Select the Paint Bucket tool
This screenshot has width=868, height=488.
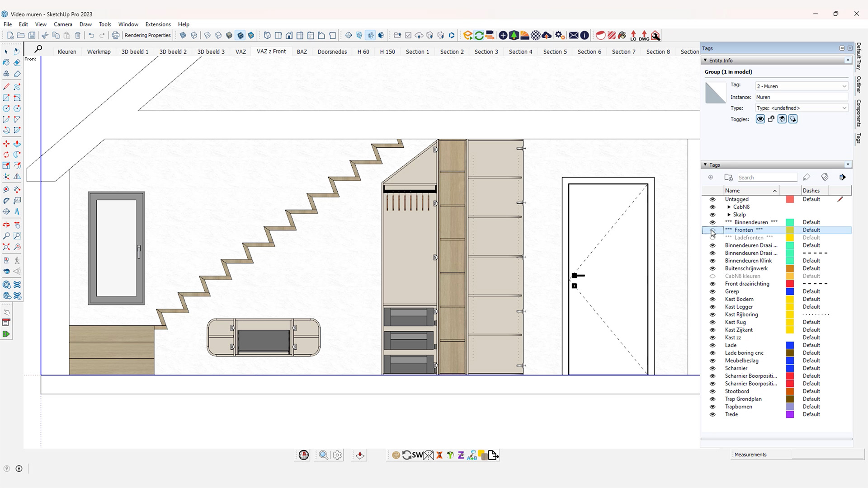(x=6, y=62)
